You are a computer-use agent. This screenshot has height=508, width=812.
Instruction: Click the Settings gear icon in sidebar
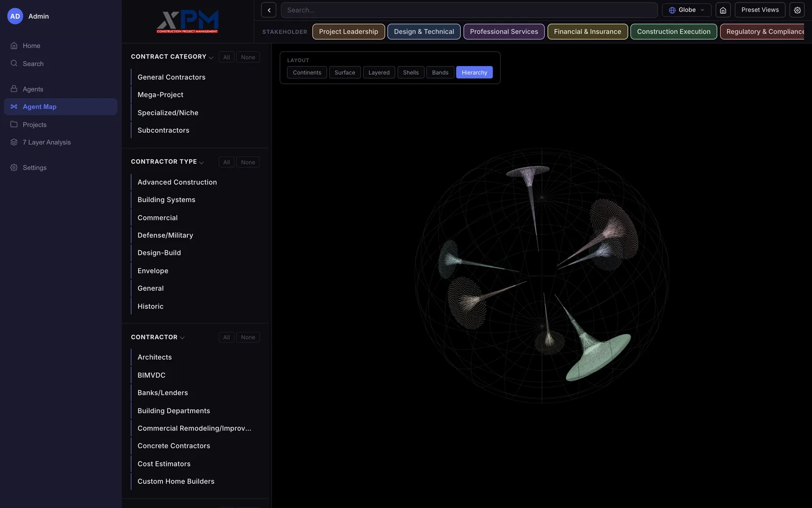[x=14, y=168]
